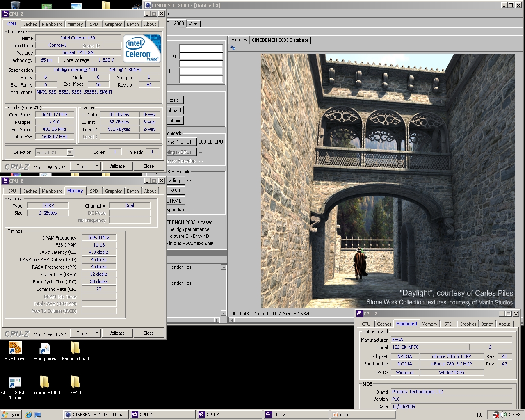
Task: Open Memory tab in CPU-Z Mainboard window
Action: click(429, 324)
